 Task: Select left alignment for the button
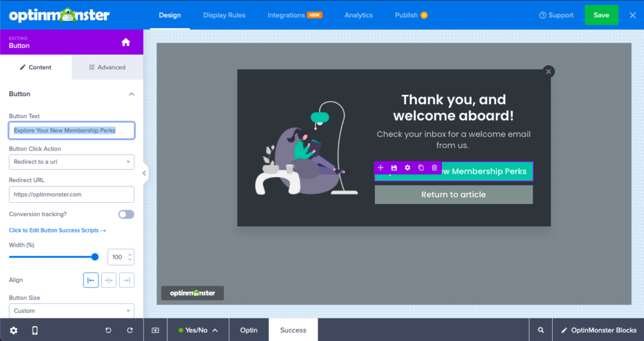[91, 280]
